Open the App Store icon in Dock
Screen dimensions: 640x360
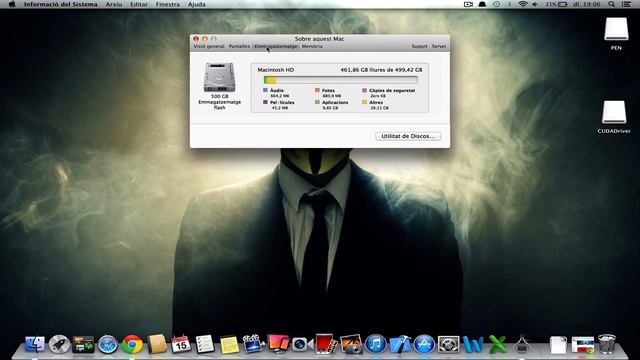point(424,344)
